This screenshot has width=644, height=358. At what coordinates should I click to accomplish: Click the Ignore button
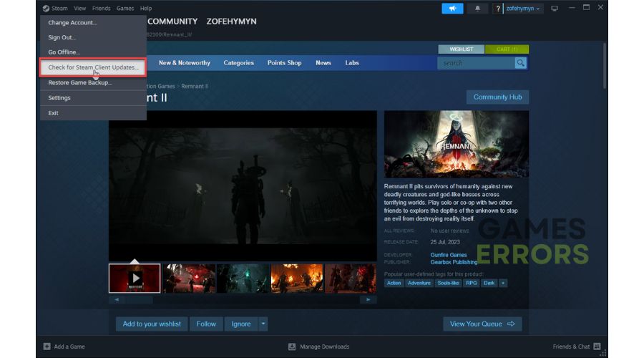click(241, 324)
